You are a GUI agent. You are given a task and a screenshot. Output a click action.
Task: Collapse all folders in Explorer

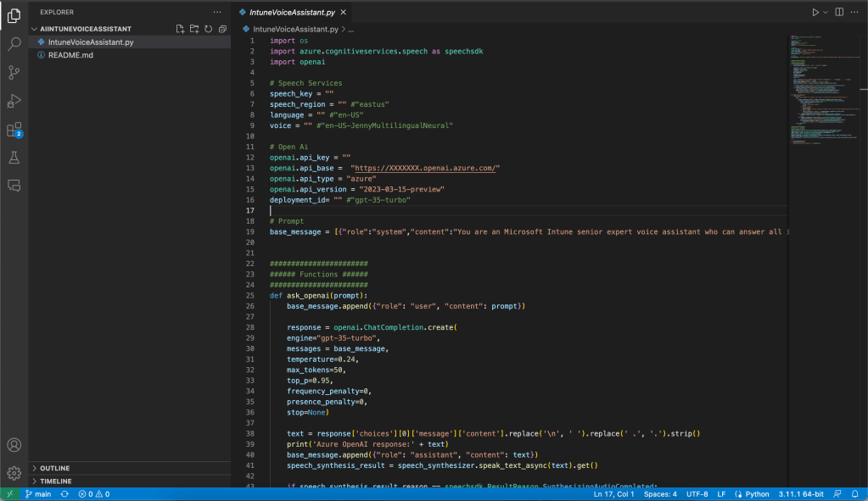point(222,29)
